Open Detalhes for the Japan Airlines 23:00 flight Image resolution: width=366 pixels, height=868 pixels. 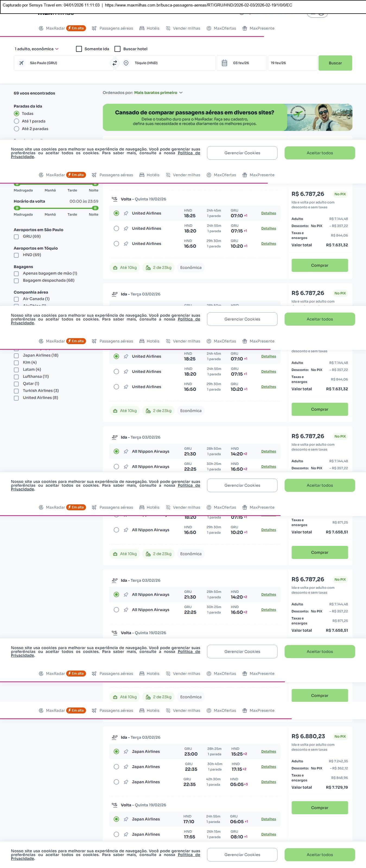click(268, 751)
